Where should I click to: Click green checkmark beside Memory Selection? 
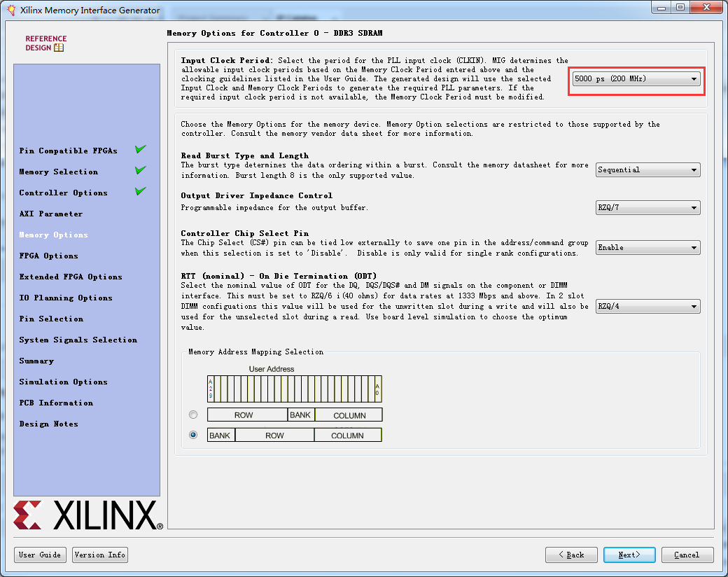tap(141, 170)
